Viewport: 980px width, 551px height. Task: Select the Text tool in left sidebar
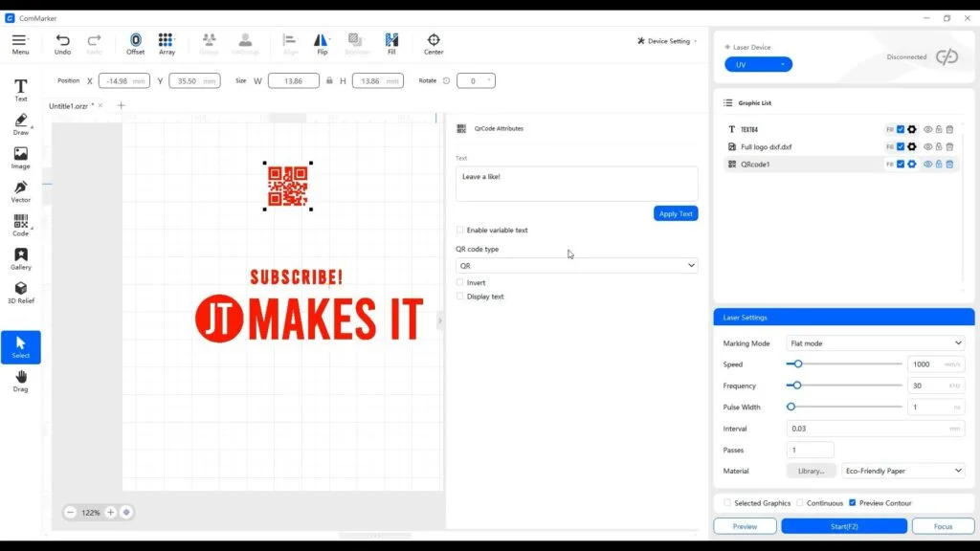tap(20, 90)
